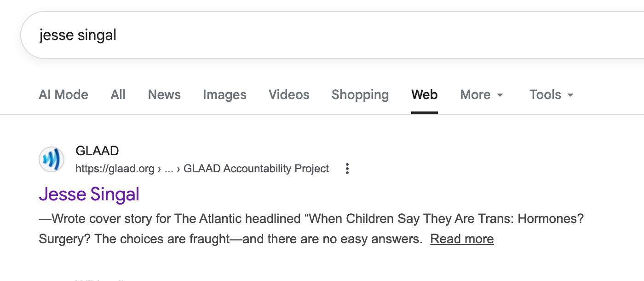Click the GLAAD site name
This screenshot has height=281, width=644.
coord(97,151)
